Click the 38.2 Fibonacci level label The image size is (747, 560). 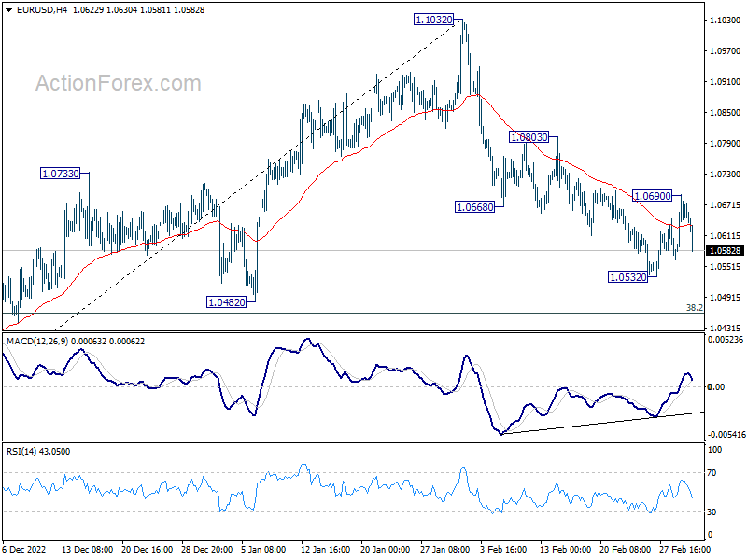(694, 308)
